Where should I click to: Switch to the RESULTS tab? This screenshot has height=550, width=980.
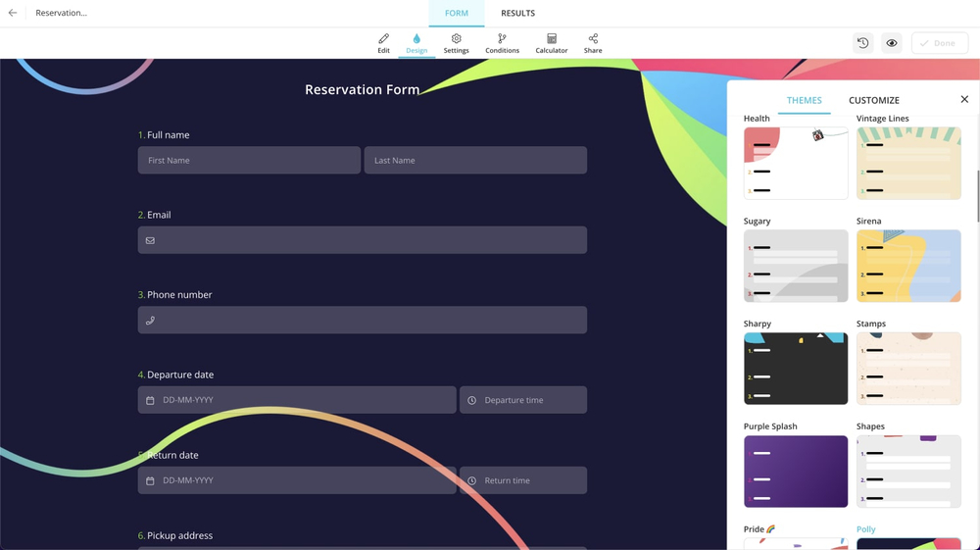click(517, 13)
